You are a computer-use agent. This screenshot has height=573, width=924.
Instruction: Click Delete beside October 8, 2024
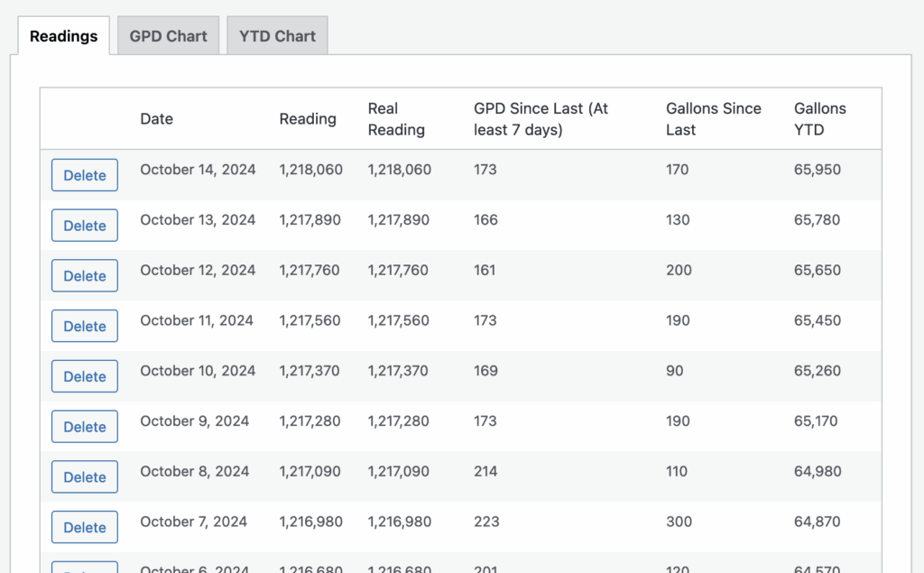(85, 477)
